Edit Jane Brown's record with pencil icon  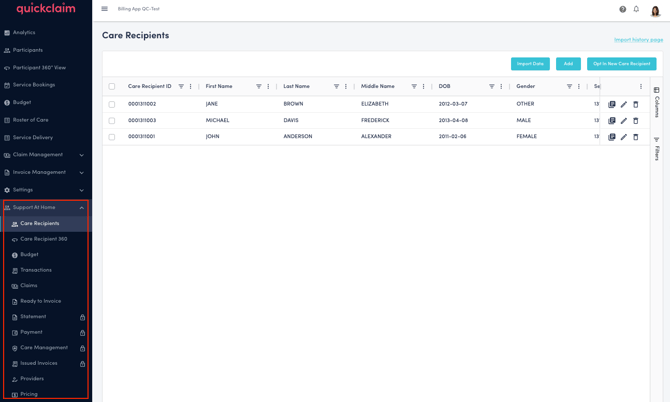coord(624,104)
